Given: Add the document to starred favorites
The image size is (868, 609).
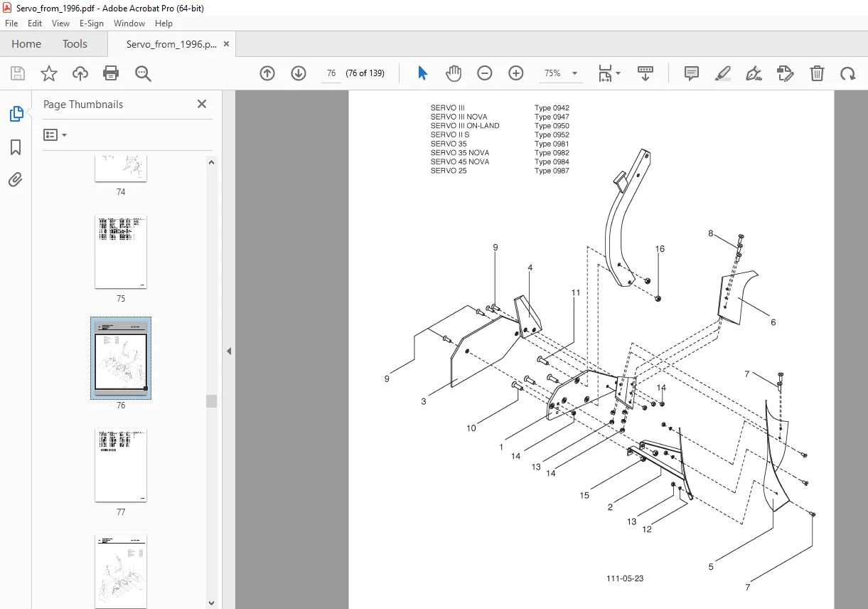Looking at the screenshot, I should tap(49, 73).
